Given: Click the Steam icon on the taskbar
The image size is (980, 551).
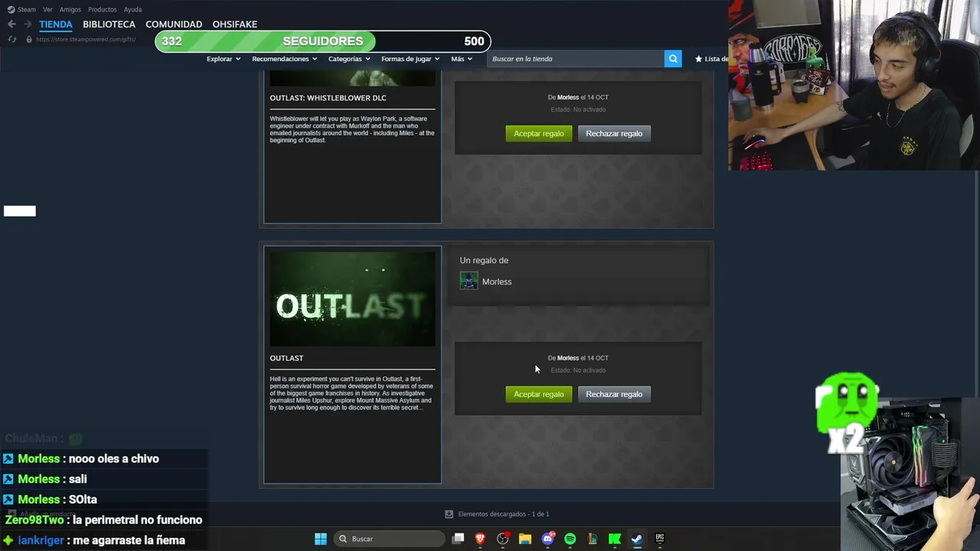Looking at the screenshot, I should pos(637,539).
